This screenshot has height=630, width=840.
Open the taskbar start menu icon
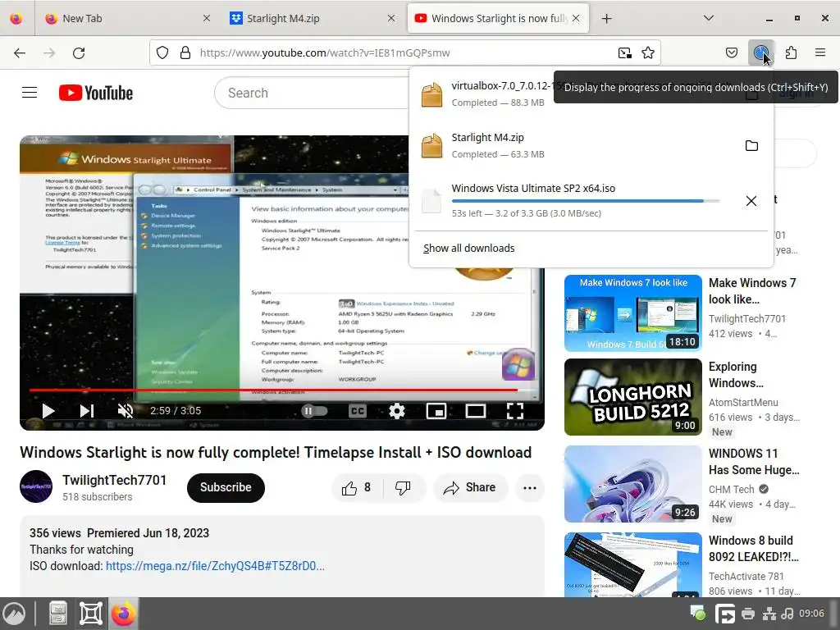point(15,614)
